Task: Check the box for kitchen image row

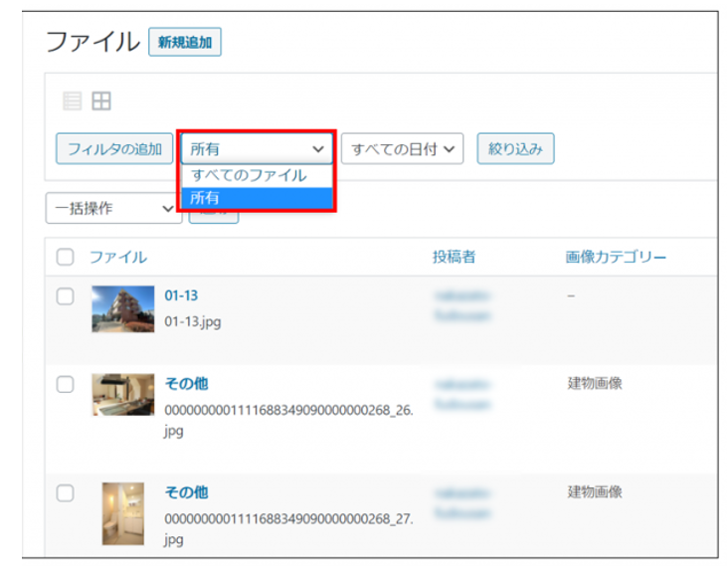Action: pyautogui.click(x=66, y=385)
